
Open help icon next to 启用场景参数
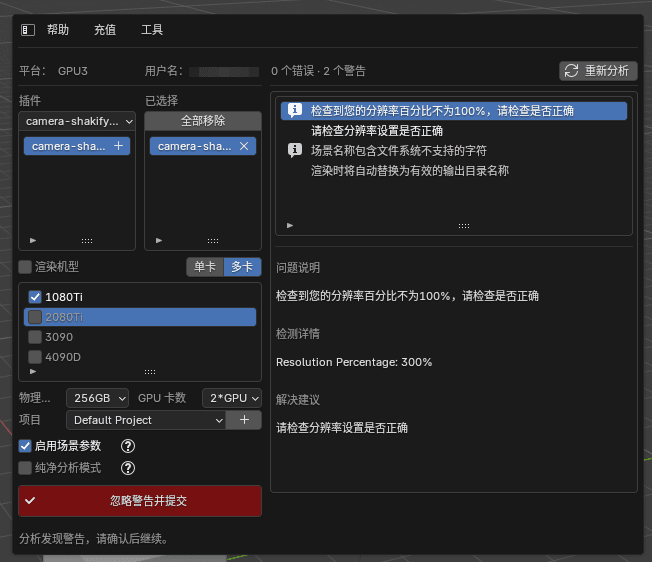tap(128, 446)
